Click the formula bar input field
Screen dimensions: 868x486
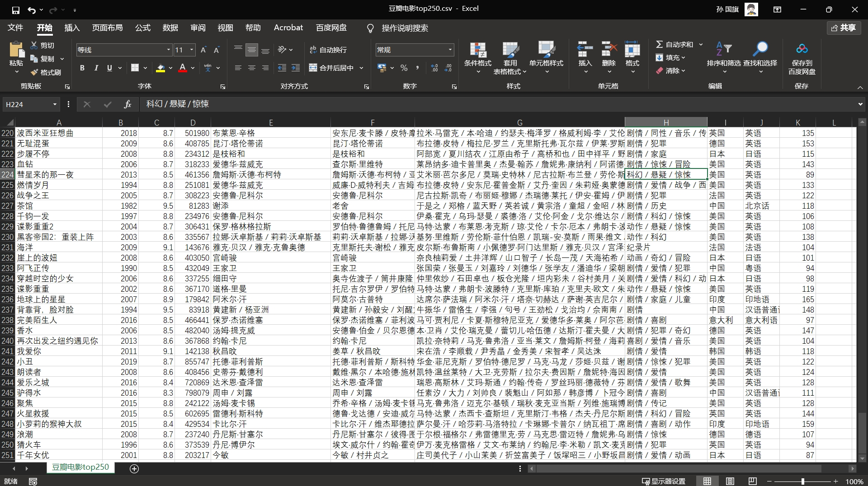[x=497, y=104]
